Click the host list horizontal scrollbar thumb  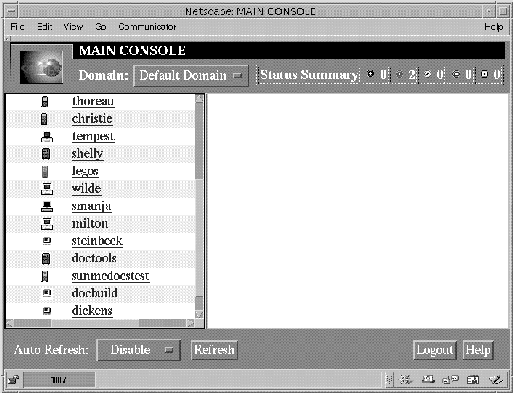click(95, 323)
